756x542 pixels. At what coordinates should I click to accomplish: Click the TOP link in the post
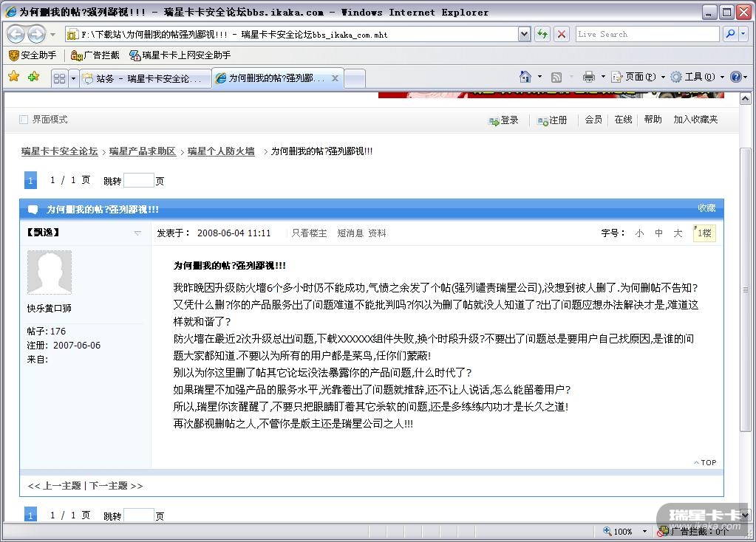(x=705, y=462)
